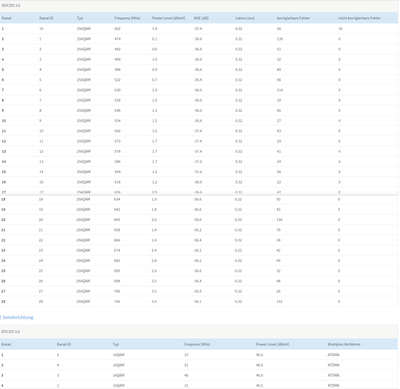The height and width of the screenshot is (389, 400).
Task: Select frequency 682 in downstream channel 24
Action: [117, 261]
